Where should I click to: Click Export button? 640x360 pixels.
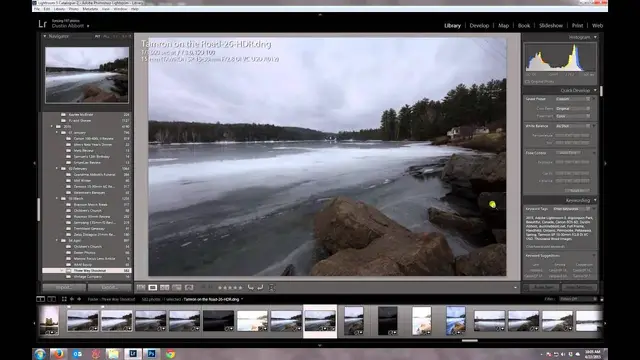coord(109,287)
